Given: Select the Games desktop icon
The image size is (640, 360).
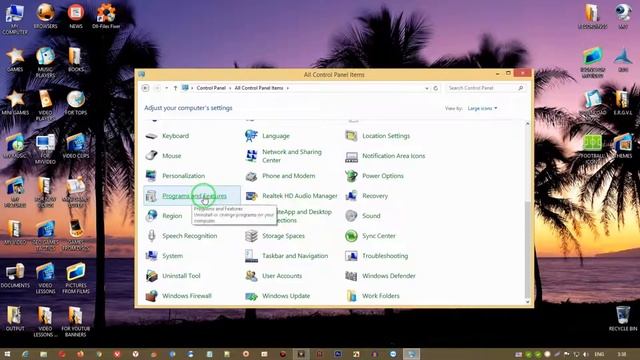Looking at the screenshot, I should [x=15, y=60].
